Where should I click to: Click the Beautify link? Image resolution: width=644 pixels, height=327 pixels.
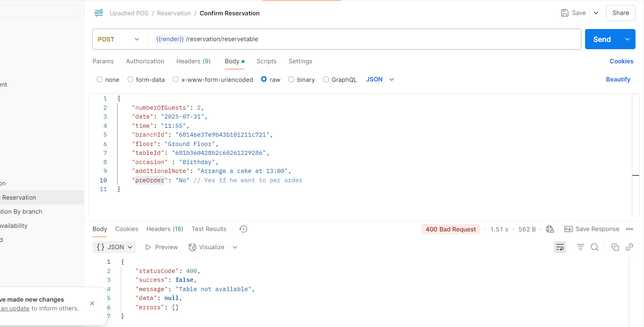[618, 79]
